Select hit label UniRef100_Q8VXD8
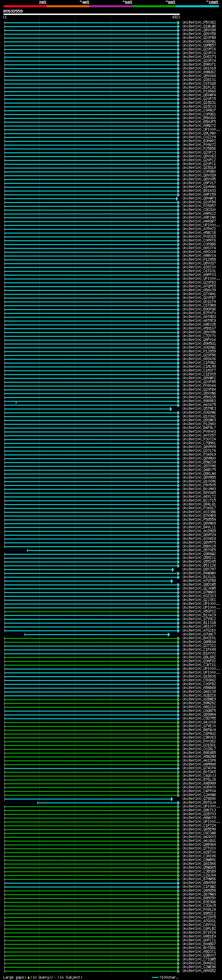This screenshot has width=222, height=980. coord(199,30)
